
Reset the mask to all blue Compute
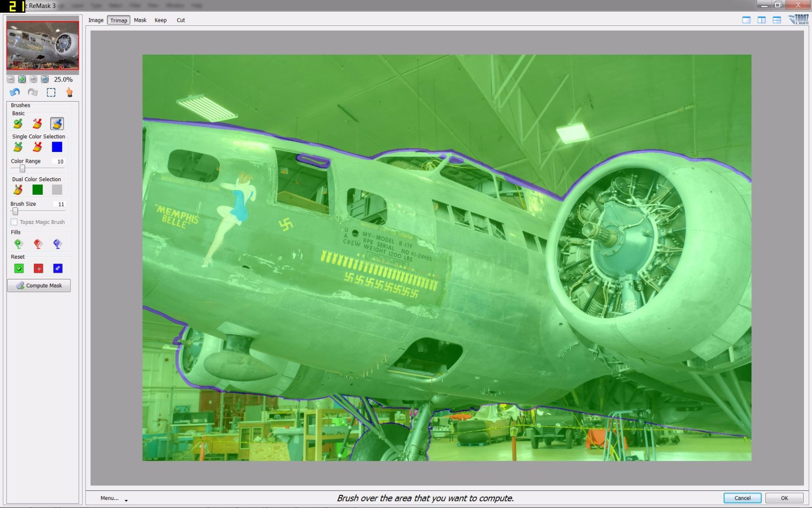coord(58,269)
